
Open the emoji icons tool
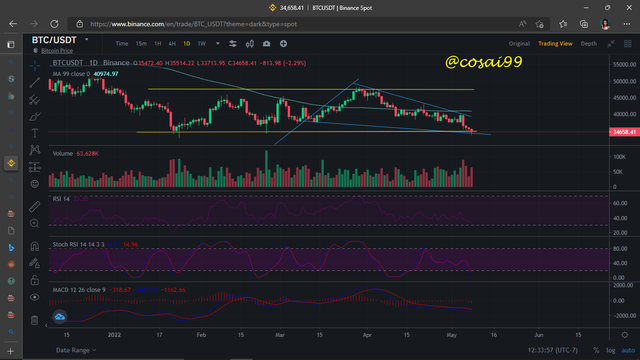point(35,184)
